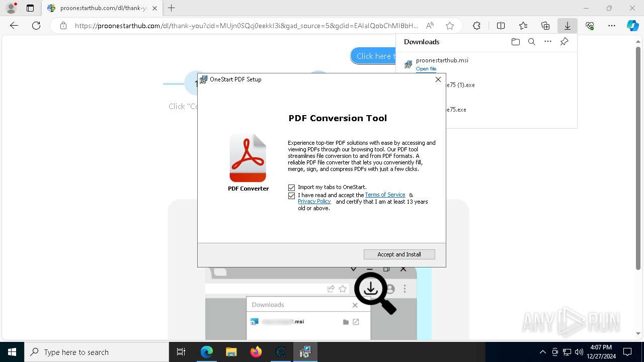Screen dimensions: 644x362
Task: Open Firefox from the taskbar
Action: (256, 352)
